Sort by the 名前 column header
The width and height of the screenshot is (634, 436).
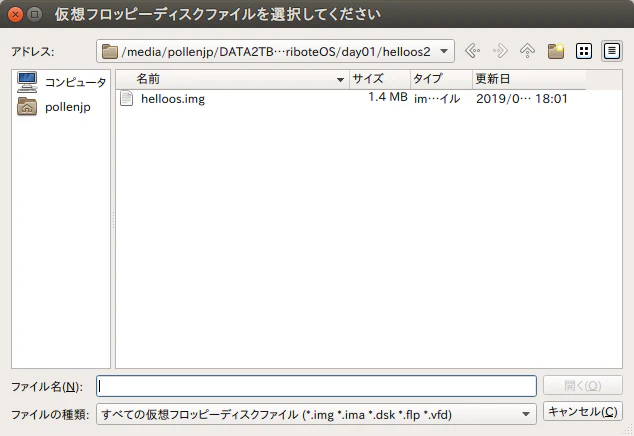pos(232,79)
